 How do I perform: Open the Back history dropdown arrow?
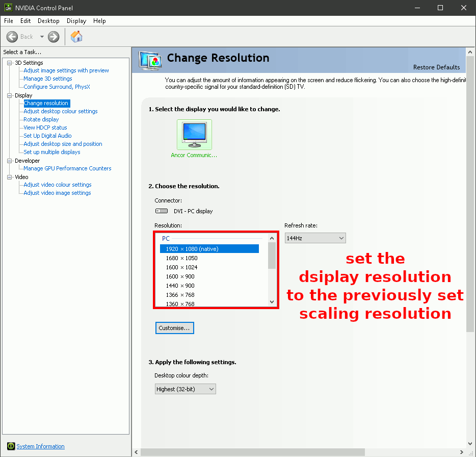coord(42,37)
